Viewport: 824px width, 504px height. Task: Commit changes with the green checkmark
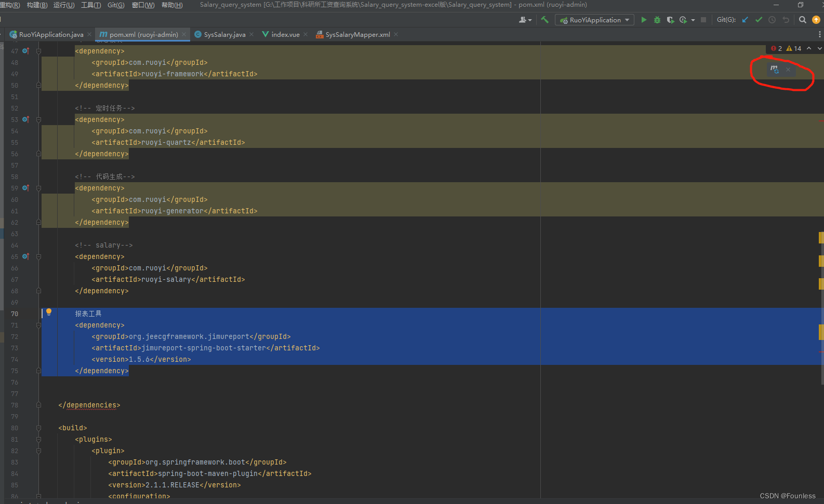click(x=759, y=20)
